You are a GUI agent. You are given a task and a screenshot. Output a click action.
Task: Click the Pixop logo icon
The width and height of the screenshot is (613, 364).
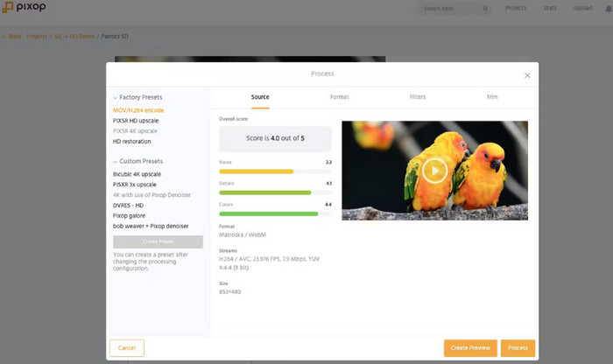(x=8, y=8)
